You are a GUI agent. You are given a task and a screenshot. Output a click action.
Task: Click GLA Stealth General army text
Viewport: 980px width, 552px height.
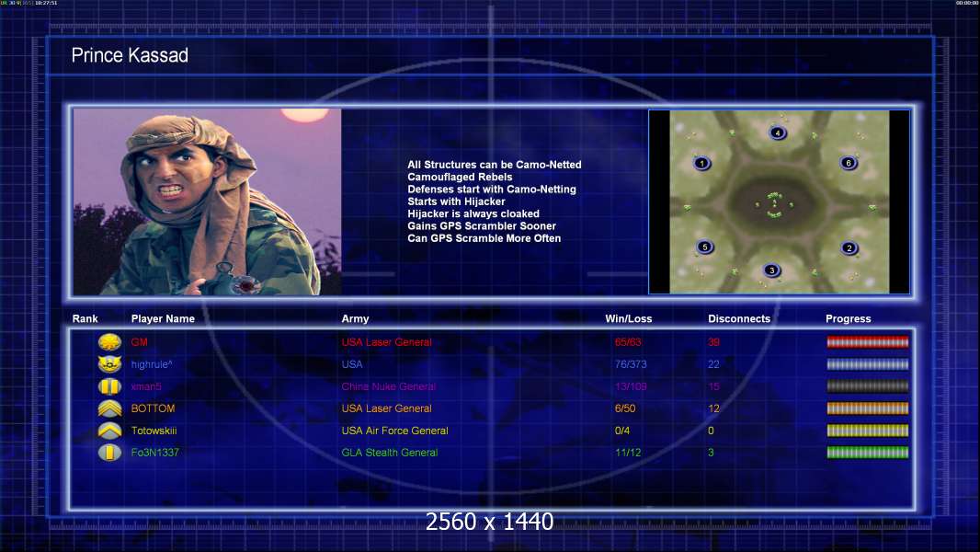pyautogui.click(x=390, y=453)
